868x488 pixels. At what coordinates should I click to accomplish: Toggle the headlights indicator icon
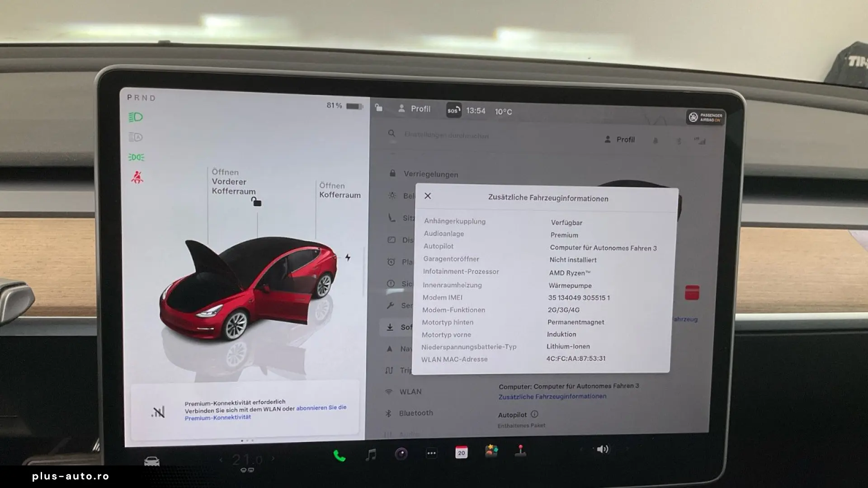coord(136,117)
